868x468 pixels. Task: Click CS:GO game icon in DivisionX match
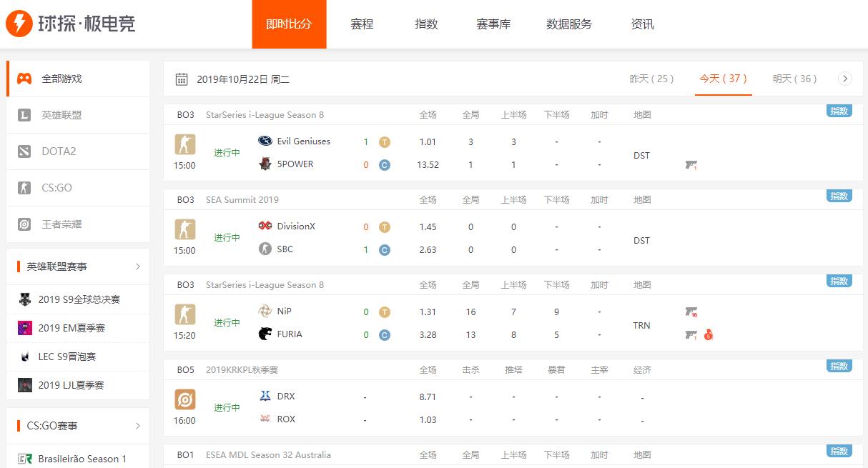click(184, 229)
